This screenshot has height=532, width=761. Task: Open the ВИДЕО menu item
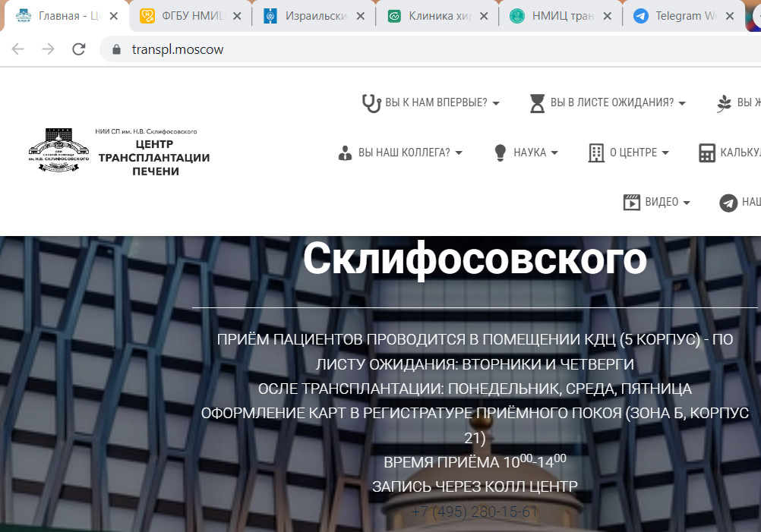pyautogui.click(x=657, y=202)
